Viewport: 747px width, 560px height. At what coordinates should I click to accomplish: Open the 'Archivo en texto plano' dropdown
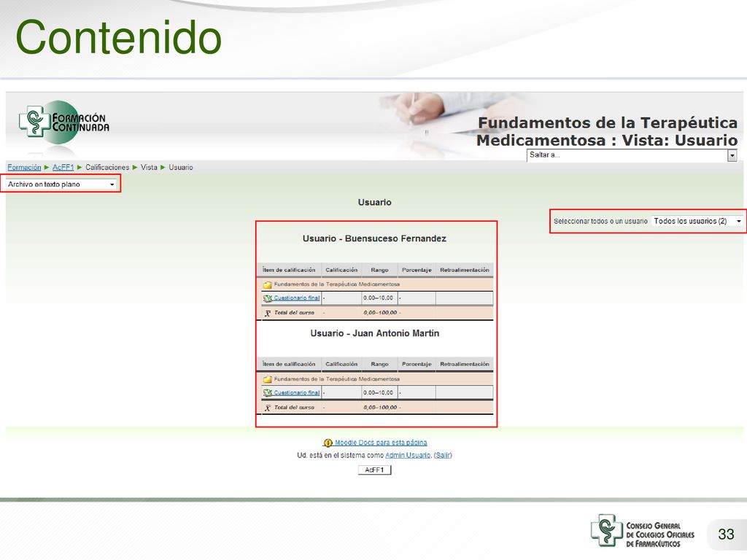coord(61,184)
